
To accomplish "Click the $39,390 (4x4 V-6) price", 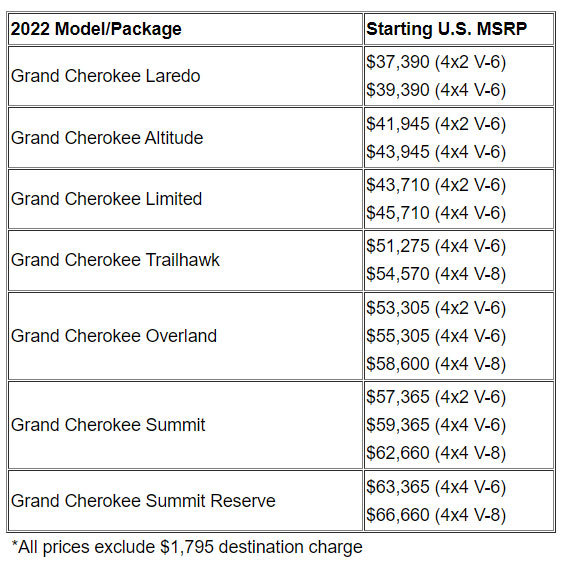I will click(436, 90).
